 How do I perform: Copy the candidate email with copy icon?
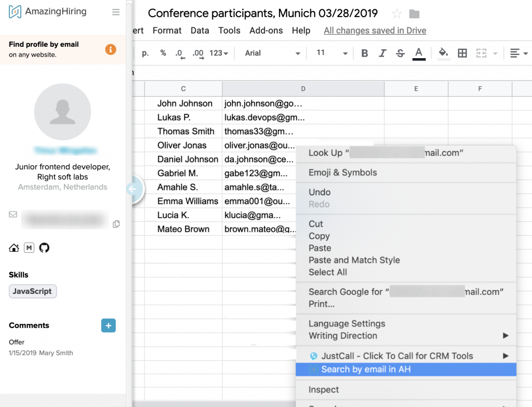click(116, 224)
